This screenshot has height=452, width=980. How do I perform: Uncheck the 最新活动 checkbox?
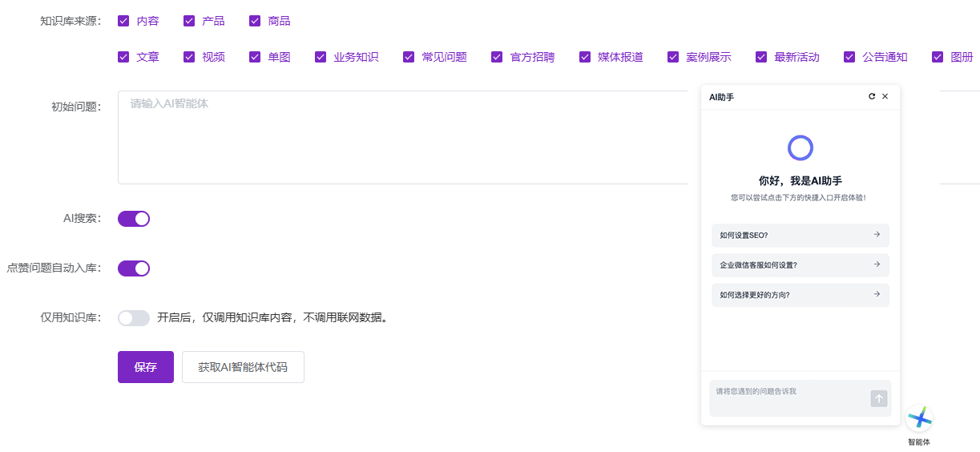point(761,57)
